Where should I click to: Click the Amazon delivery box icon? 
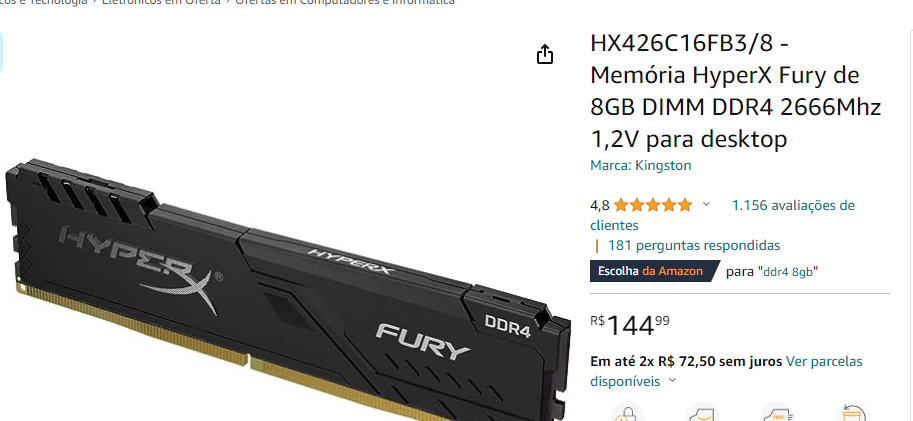[x=702, y=413]
